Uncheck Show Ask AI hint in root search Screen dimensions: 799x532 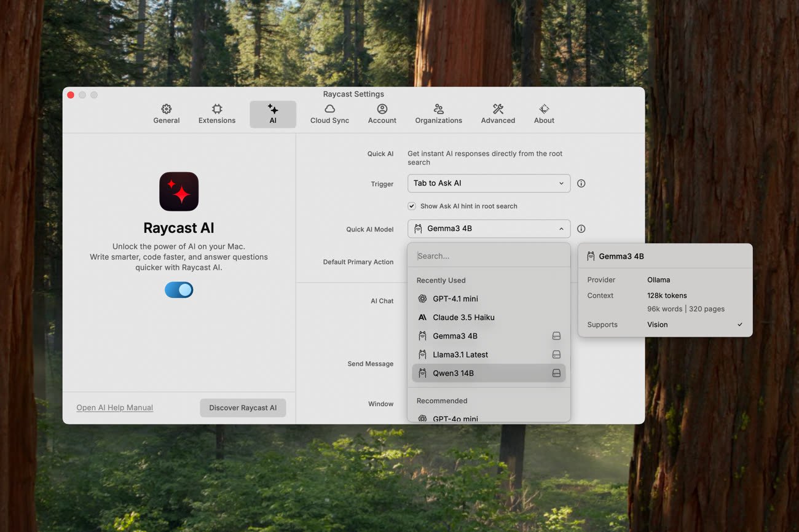(412, 206)
